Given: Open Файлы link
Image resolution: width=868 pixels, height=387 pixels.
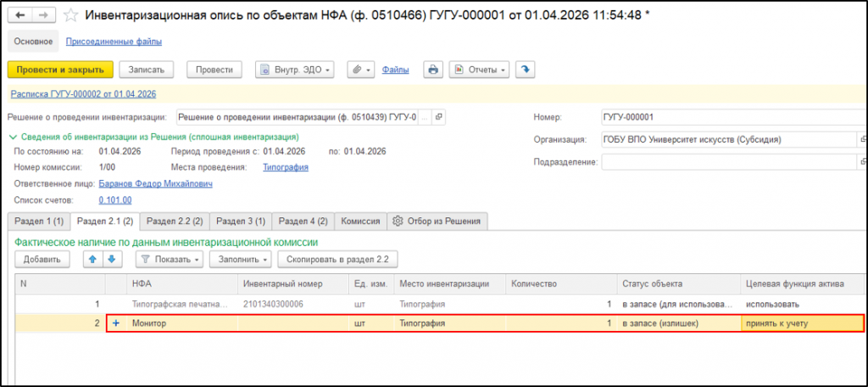Looking at the screenshot, I should [395, 70].
